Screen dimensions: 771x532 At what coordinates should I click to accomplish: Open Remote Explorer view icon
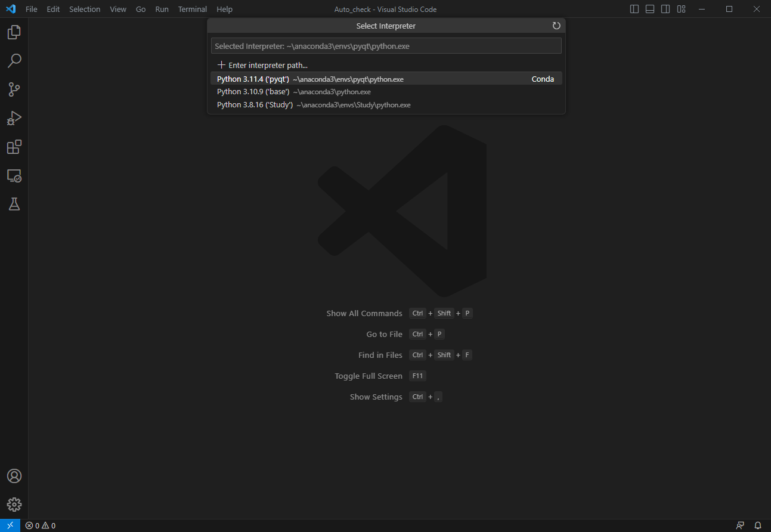pyautogui.click(x=14, y=175)
